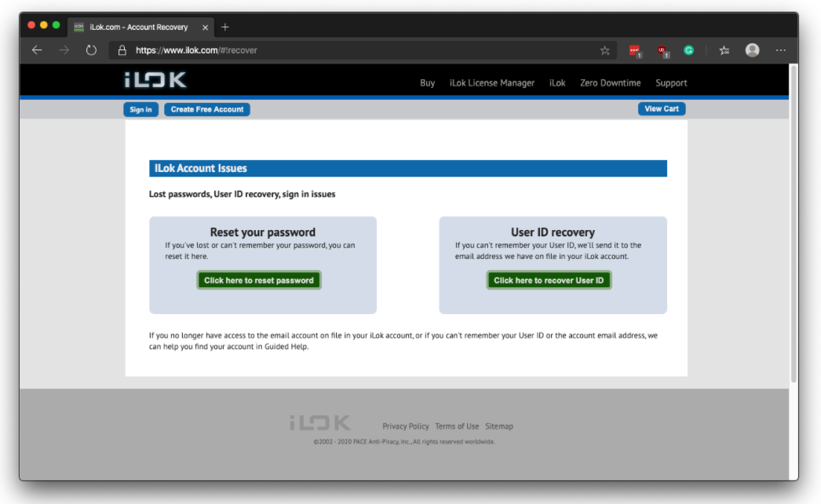Open the Zero Downtime menu item
The image size is (821, 504).
(x=610, y=83)
